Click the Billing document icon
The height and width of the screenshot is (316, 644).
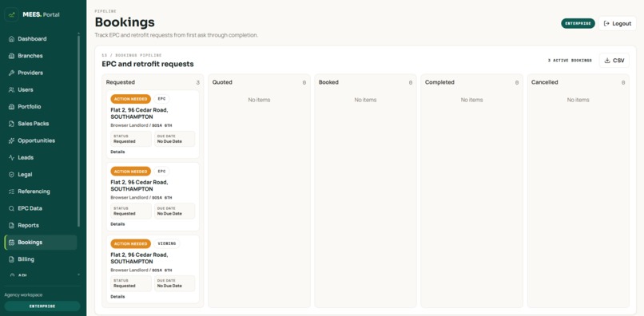click(11, 259)
